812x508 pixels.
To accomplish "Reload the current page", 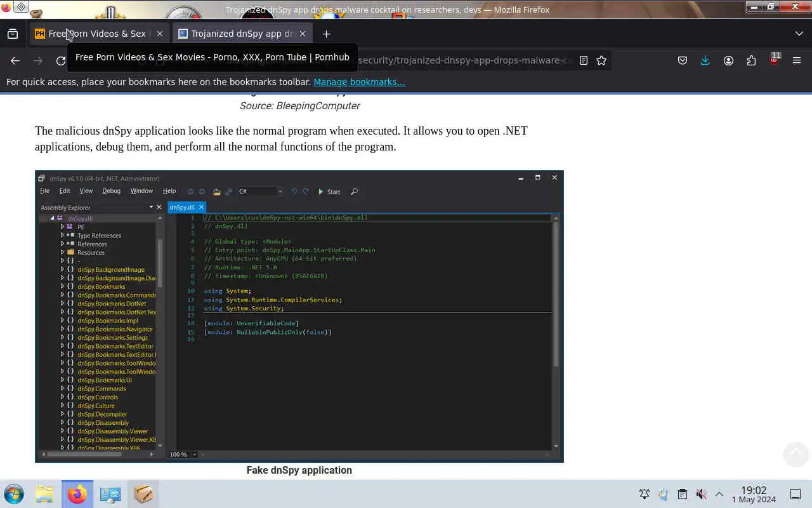I will tap(61, 60).
